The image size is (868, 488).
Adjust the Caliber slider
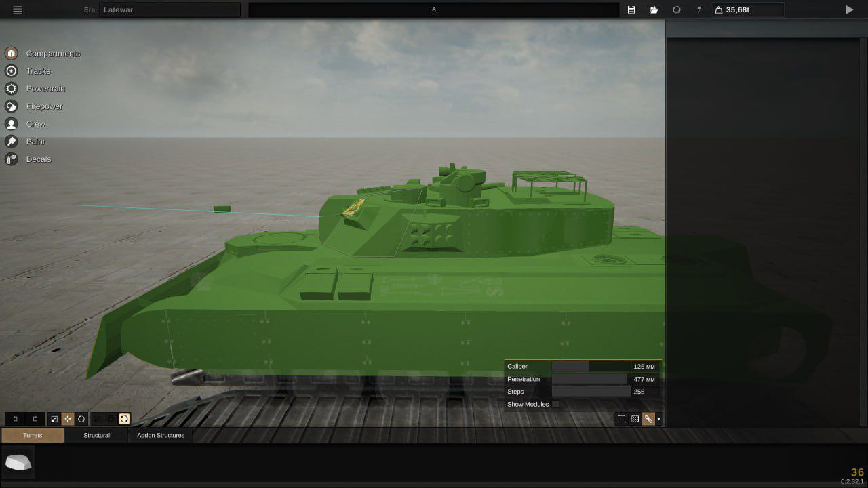click(591, 366)
